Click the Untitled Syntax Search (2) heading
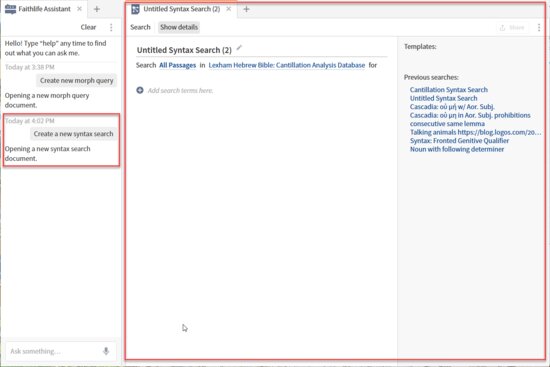 point(184,50)
